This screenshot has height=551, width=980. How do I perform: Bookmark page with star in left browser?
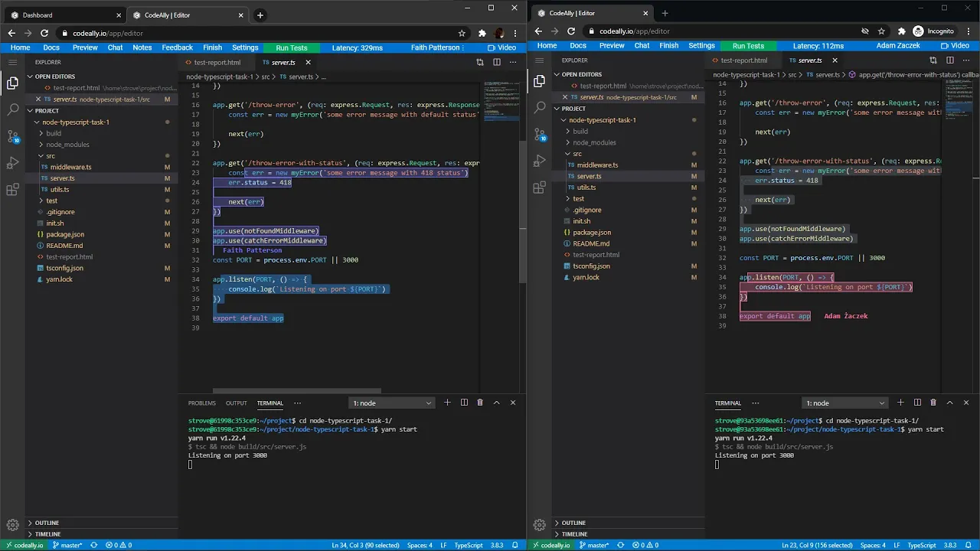462,33
